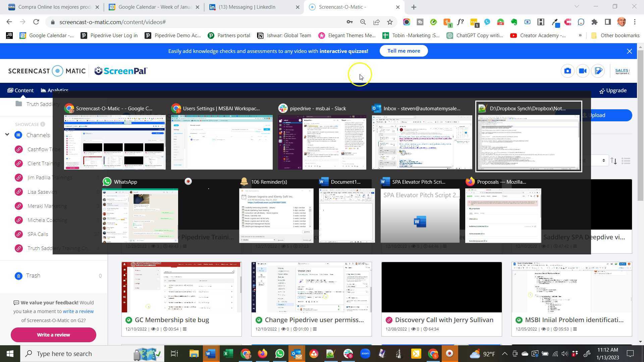Image resolution: width=644 pixels, height=362 pixels.
Task: Click the Tell me more button
Action: click(404, 51)
